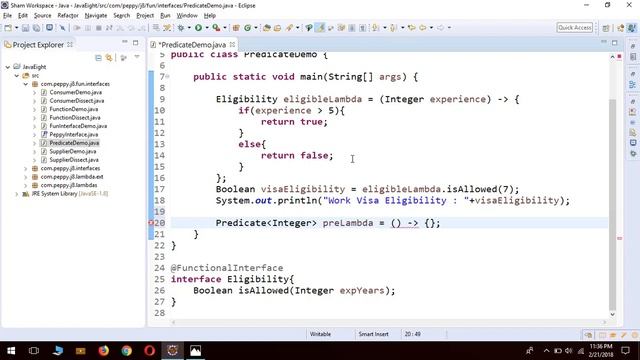Screen dimensions: 640x360
Task: Click the error marker on line 20
Action: coord(151,223)
